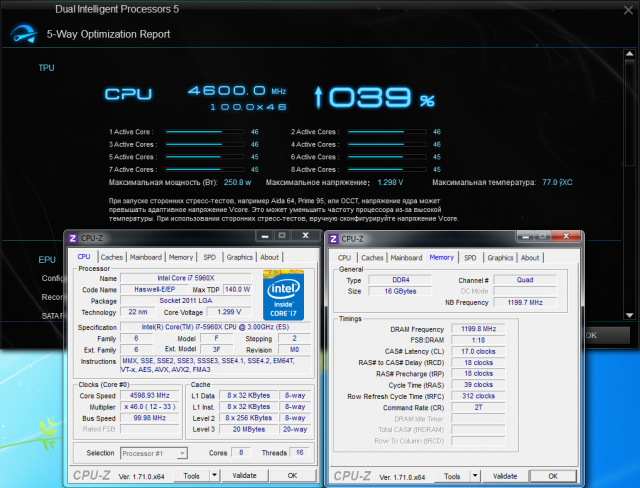Click the NB Frequency 1199.7 MHz value
The image size is (640, 488).
click(x=525, y=302)
